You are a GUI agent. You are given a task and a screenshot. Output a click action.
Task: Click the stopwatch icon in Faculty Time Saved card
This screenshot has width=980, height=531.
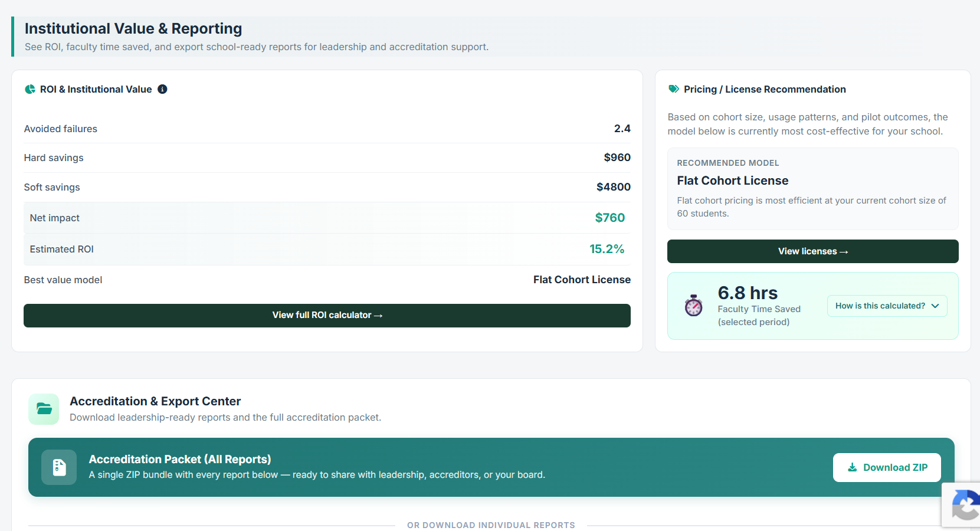[693, 306]
